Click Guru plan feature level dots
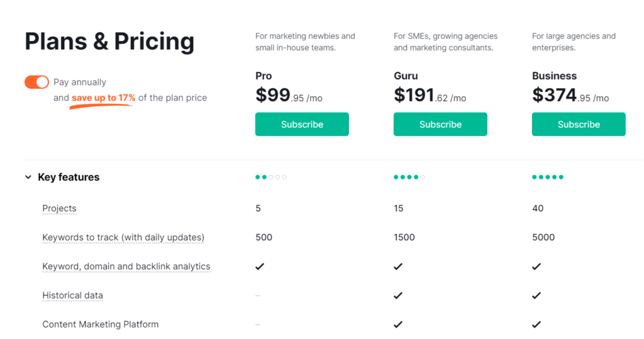The image size is (644, 339). (x=409, y=177)
